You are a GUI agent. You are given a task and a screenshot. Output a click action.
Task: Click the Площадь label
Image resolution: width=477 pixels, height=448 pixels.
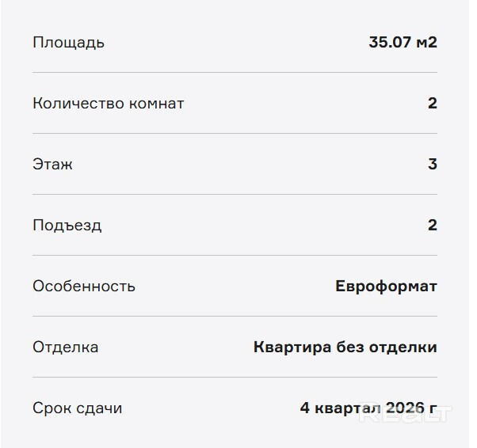pyautogui.click(x=68, y=43)
